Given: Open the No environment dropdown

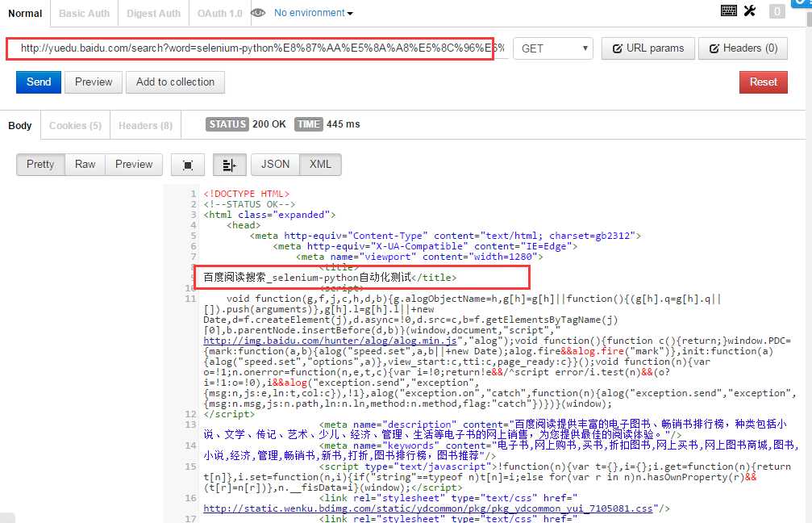Looking at the screenshot, I should (314, 13).
